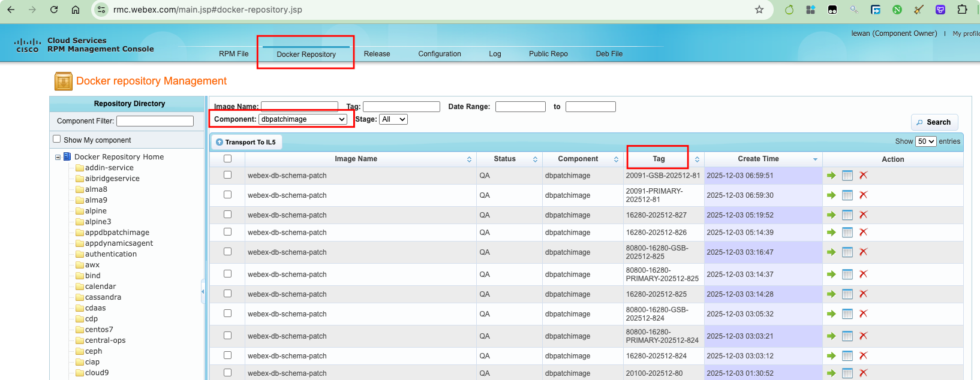Viewport: 980px width, 380px height.
Task: Open the Show entries dropdown set to 50
Action: [926, 141]
